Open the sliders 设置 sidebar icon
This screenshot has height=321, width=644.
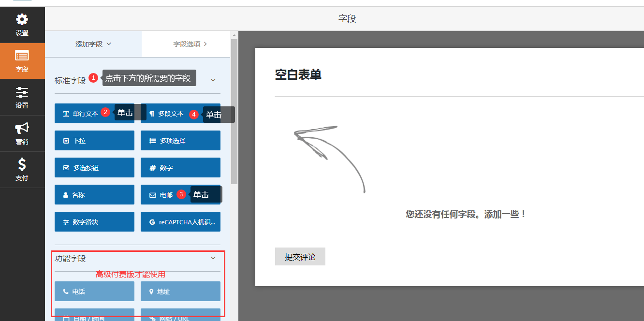(22, 97)
